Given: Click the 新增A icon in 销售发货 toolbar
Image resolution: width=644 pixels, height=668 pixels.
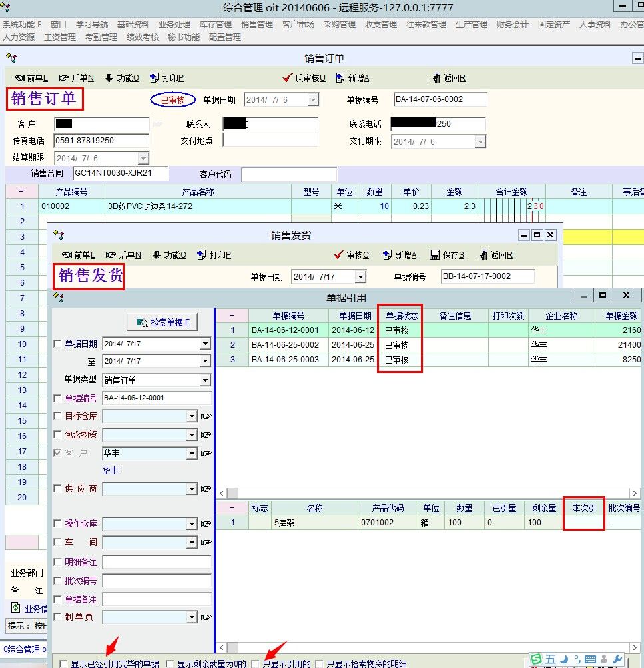Looking at the screenshot, I should [387, 255].
